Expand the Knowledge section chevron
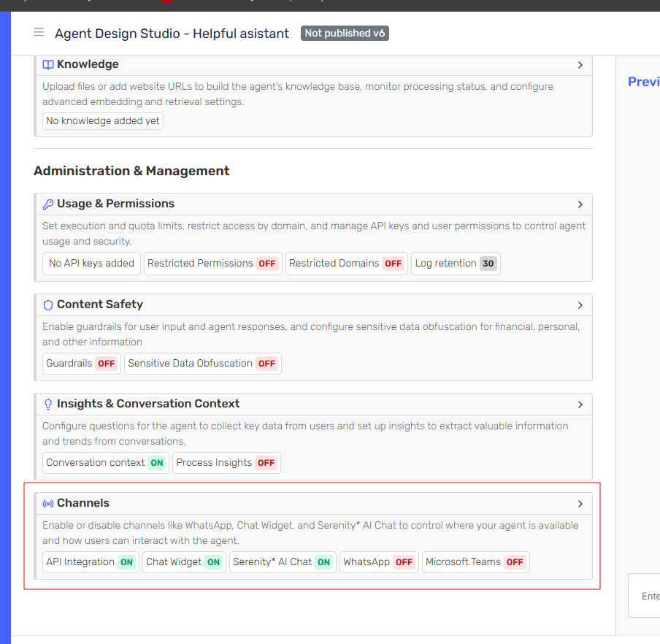The image size is (660, 644). pos(580,65)
